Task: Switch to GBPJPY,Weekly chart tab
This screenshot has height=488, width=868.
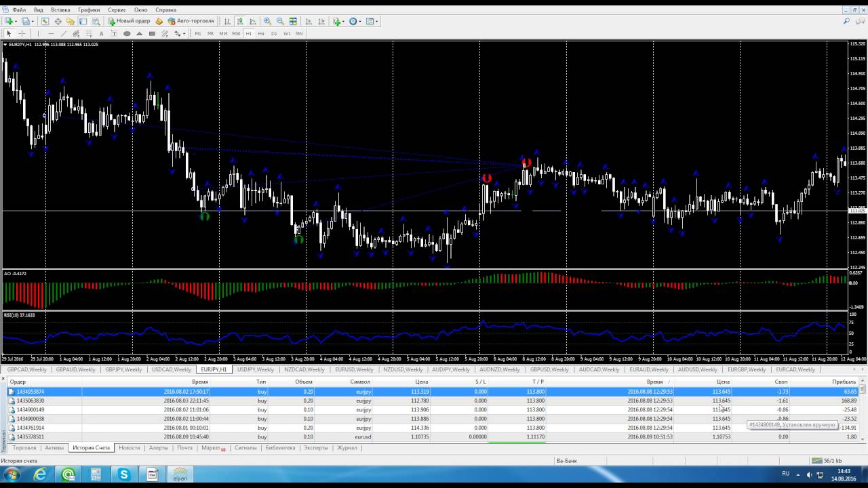Action: 124,369
